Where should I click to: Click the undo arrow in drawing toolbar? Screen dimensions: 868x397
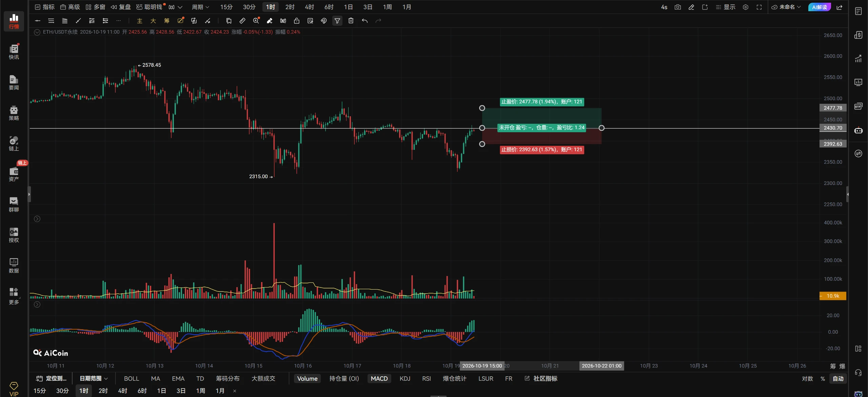pyautogui.click(x=364, y=21)
